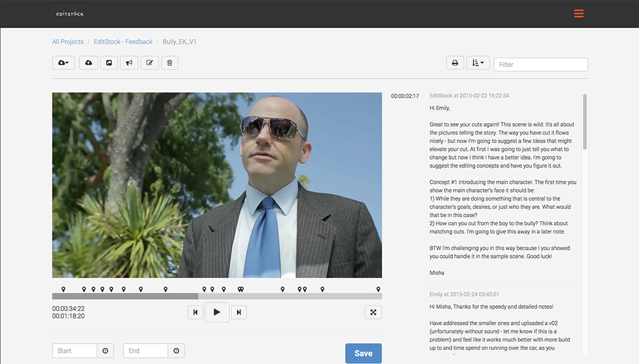Jump to comment timestamp 00:00:02:17
The image size is (639, 364).
click(x=404, y=96)
